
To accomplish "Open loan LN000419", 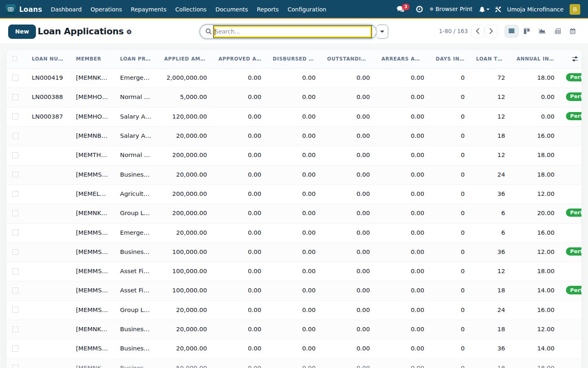I will pyautogui.click(x=47, y=78).
